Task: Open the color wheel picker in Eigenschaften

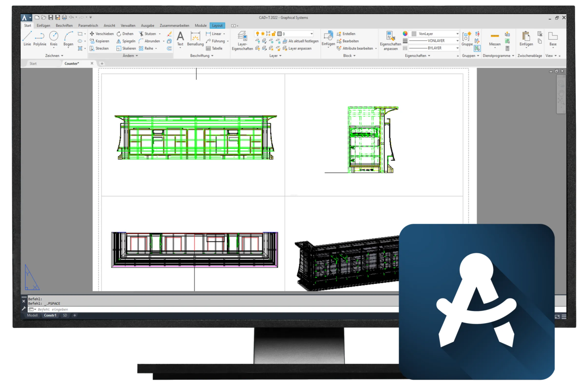Action: click(x=405, y=34)
